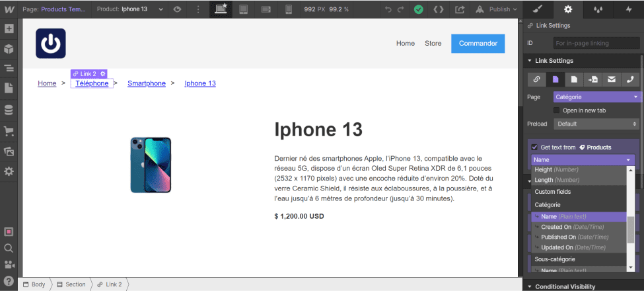Screen dimensions: 644x291
Task: Open the Ecommerce cart panel
Action: click(x=9, y=131)
